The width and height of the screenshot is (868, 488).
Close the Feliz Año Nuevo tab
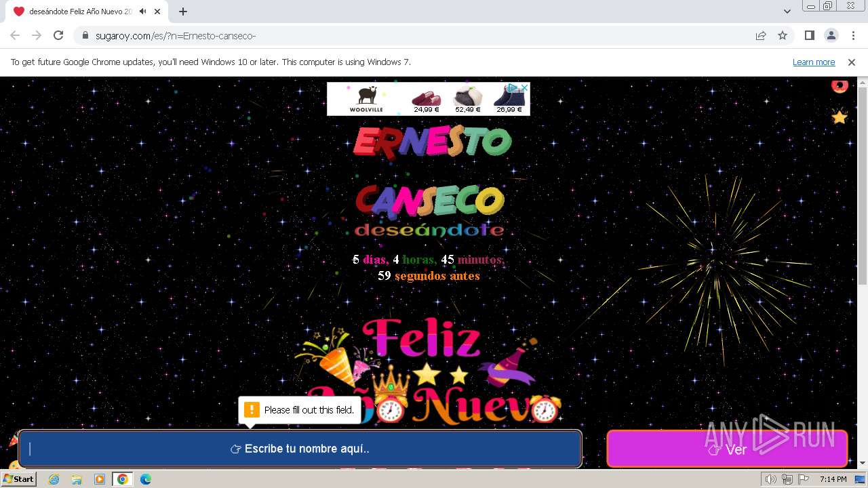157,12
